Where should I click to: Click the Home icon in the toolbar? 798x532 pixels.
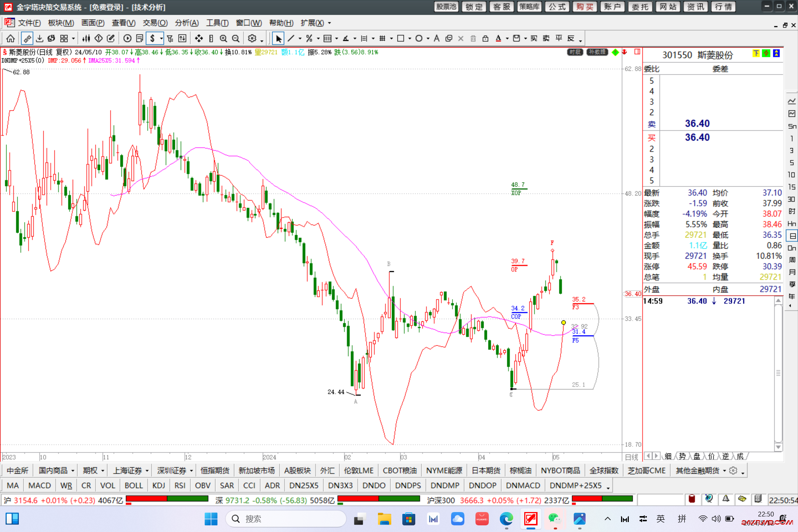point(11,38)
